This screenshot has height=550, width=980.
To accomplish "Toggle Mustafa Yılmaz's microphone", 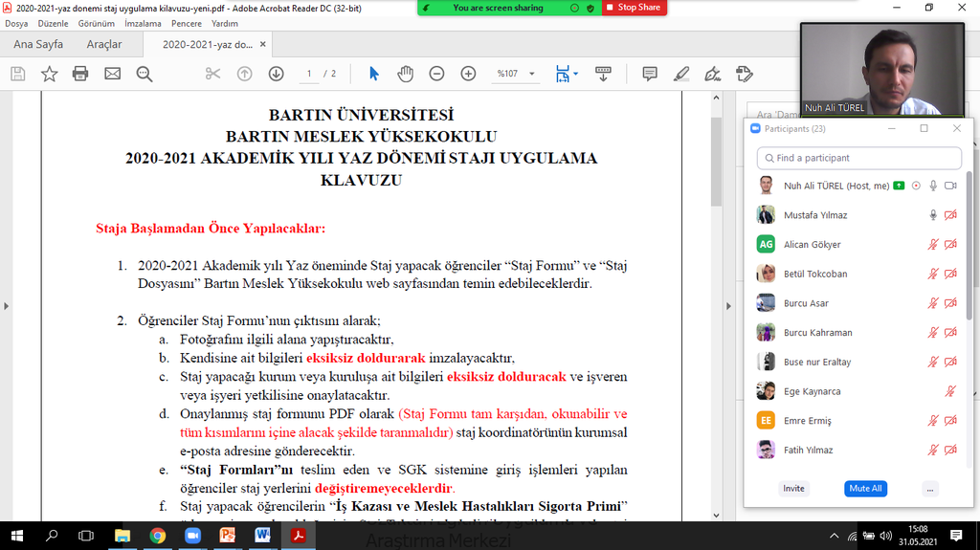I will point(933,215).
